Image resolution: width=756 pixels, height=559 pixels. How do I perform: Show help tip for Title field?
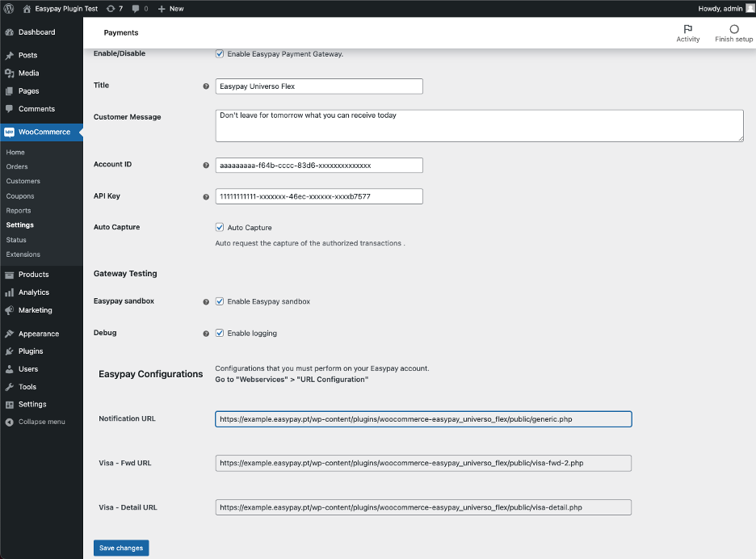click(206, 86)
